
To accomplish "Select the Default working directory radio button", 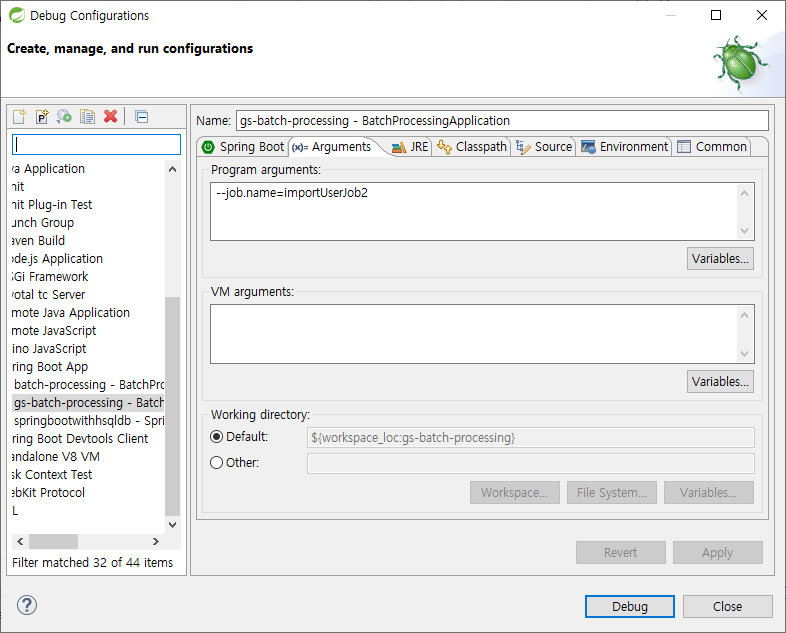I will click(216, 437).
